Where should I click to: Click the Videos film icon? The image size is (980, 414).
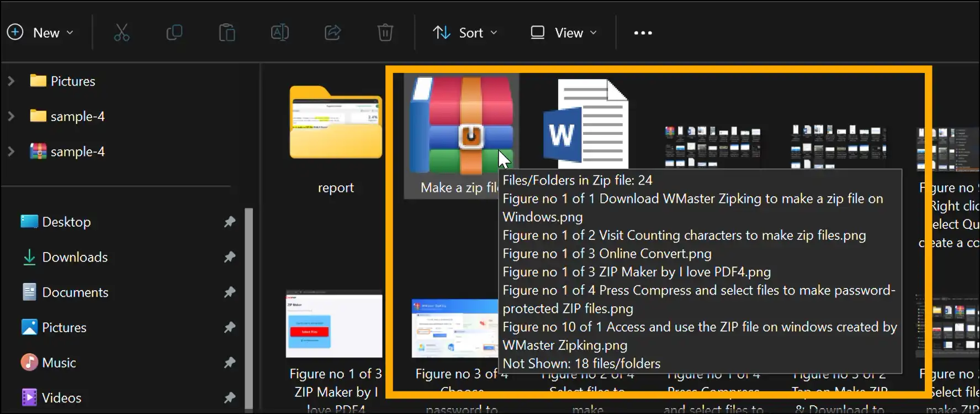point(29,397)
